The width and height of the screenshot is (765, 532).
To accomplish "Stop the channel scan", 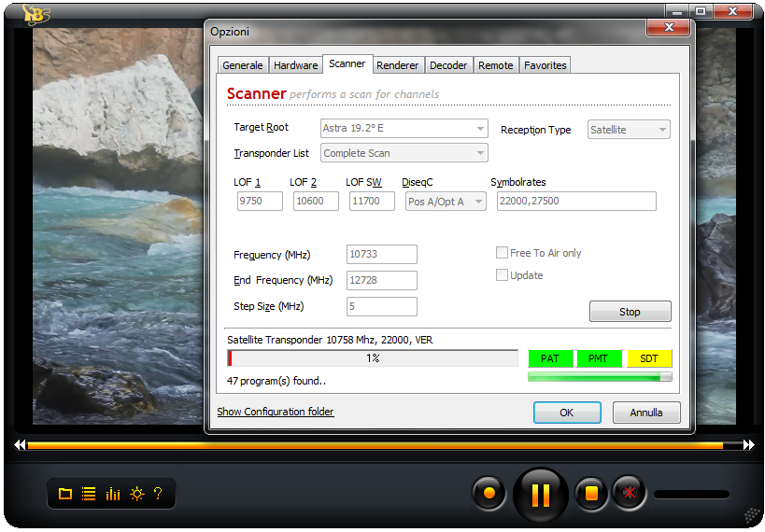I will [630, 312].
